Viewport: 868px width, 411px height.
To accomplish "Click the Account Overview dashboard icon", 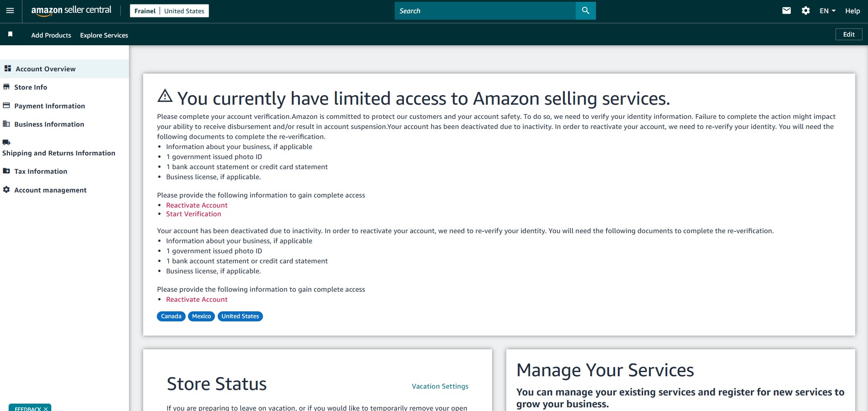I will pyautogui.click(x=8, y=69).
